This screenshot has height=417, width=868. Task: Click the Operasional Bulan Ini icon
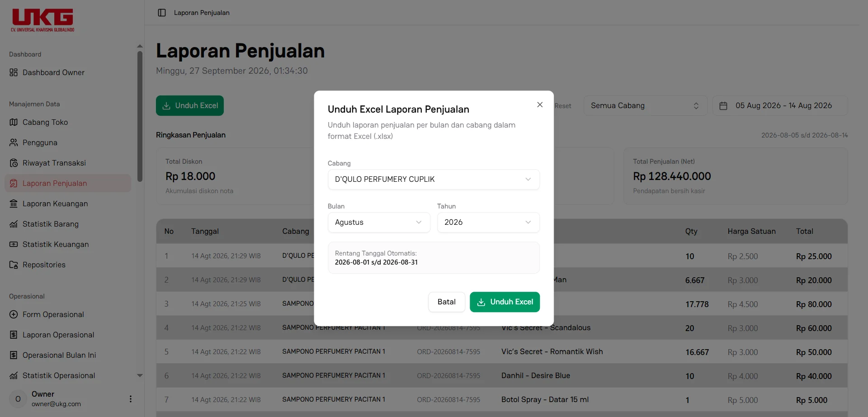coord(14,355)
